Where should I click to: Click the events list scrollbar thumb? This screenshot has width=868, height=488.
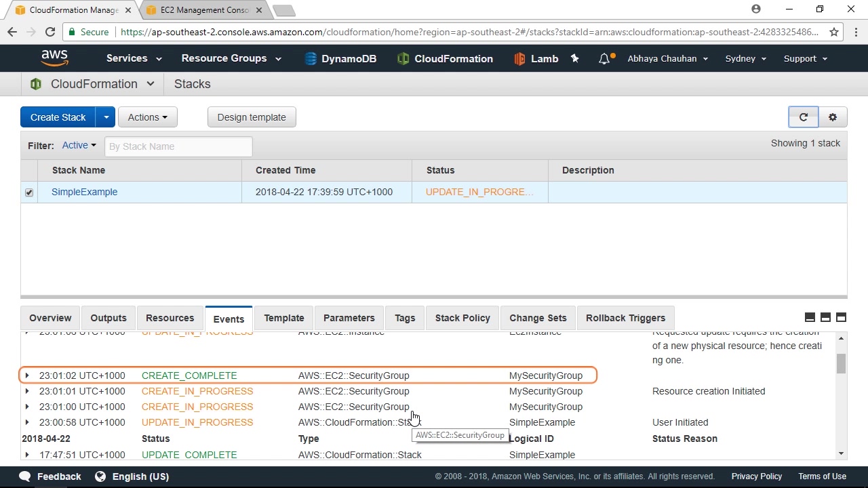841,364
